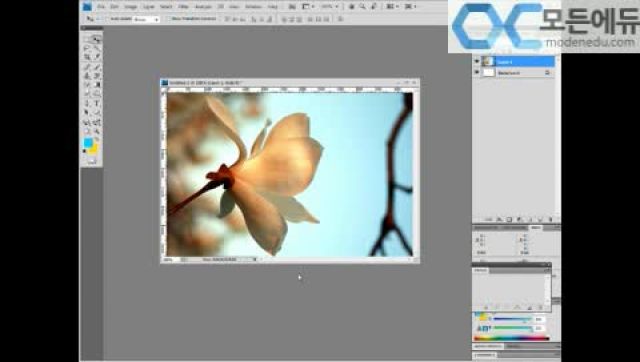
Task: Select the Shape tool
Action: (x=96, y=112)
